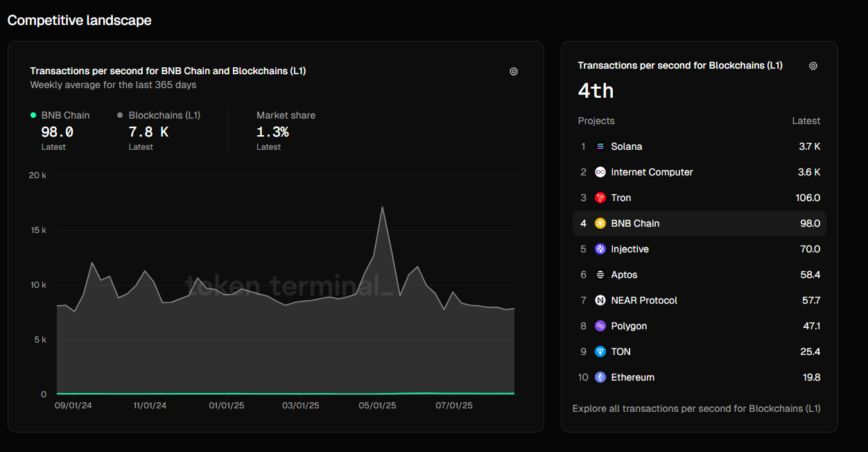Open NEAR Protocol project link
Screen dimensions: 868x452
[x=645, y=300]
